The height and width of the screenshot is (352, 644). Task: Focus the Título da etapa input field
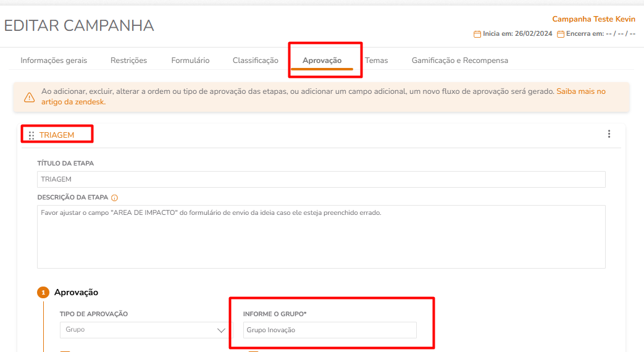[x=321, y=179]
